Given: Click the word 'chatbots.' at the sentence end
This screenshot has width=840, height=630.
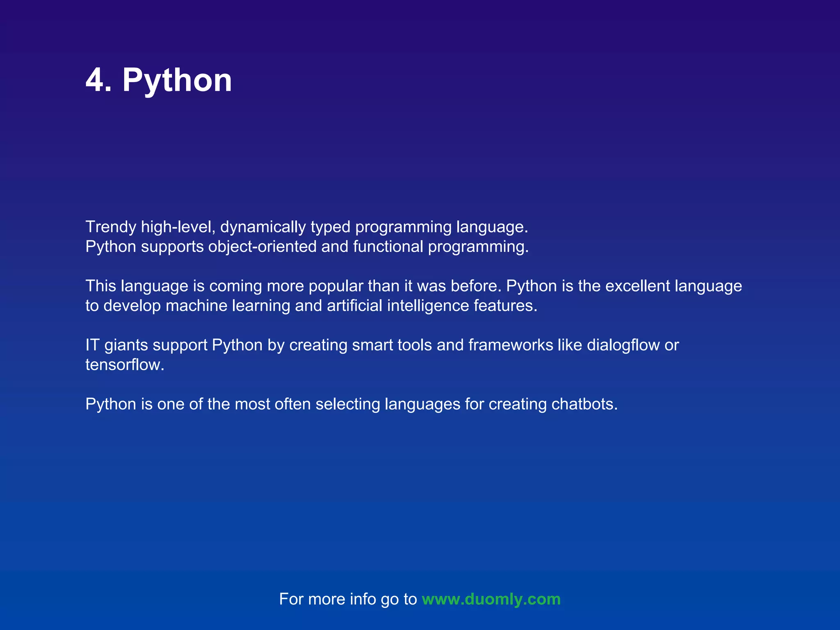Looking at the screenshot, I should [x=584, y=404].
